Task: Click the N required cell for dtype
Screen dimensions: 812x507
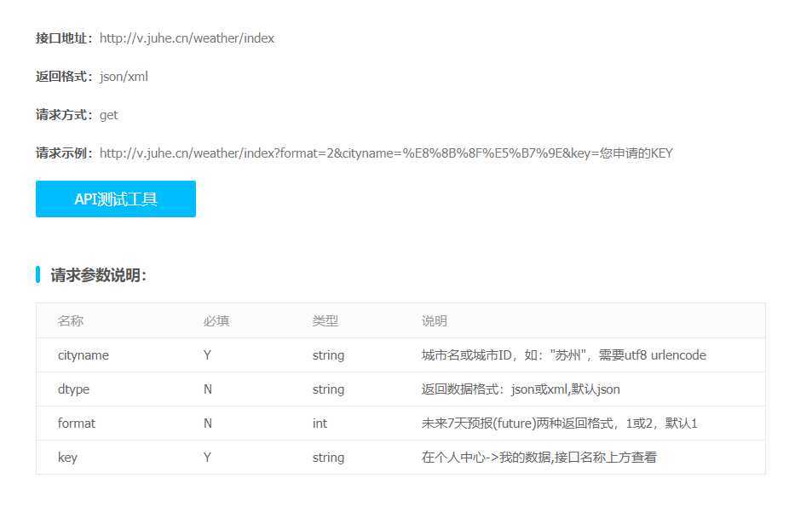Action: point(208,389)
